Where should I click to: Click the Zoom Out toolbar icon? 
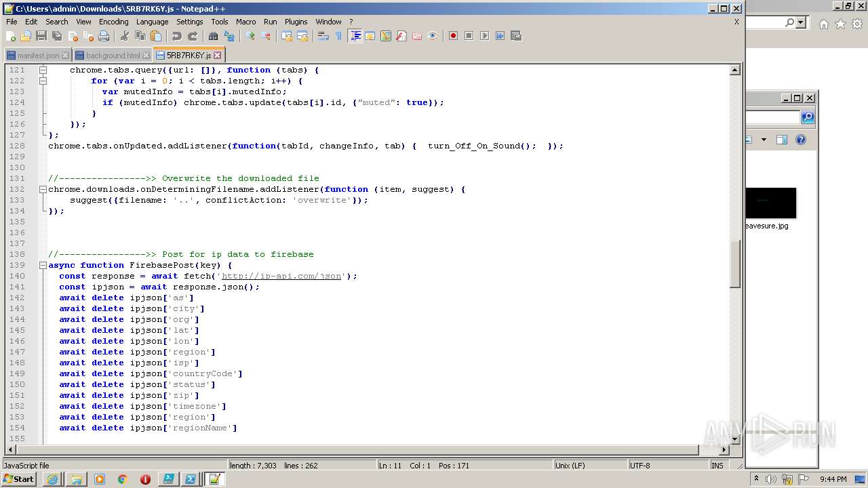(266, 36)
